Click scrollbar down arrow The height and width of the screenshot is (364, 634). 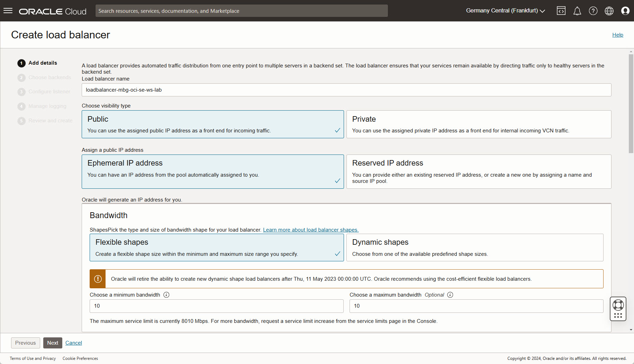[x=631, y=330]
